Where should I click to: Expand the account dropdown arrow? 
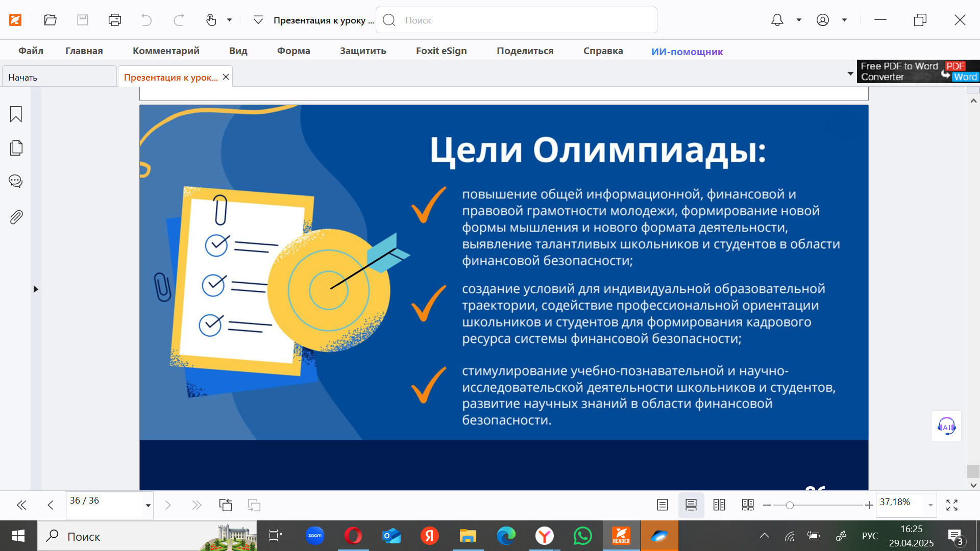[x=845, y=20]
